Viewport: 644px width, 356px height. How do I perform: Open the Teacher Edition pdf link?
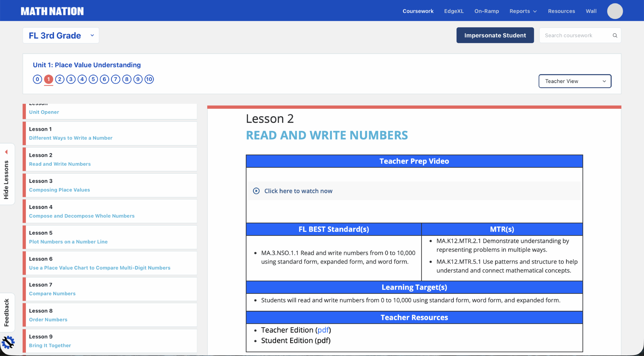[x=323, y=330]
